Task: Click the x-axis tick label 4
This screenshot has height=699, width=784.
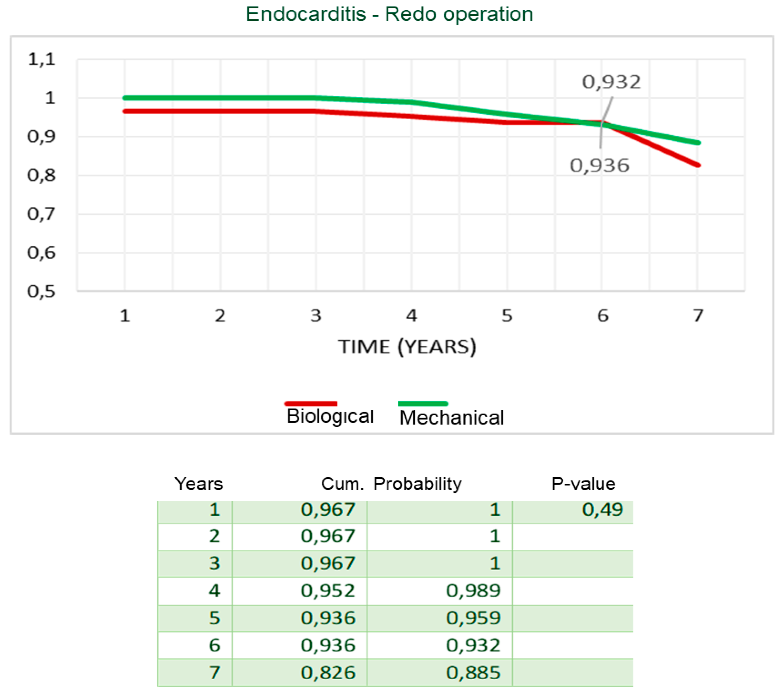Action: tap(411, 316)
